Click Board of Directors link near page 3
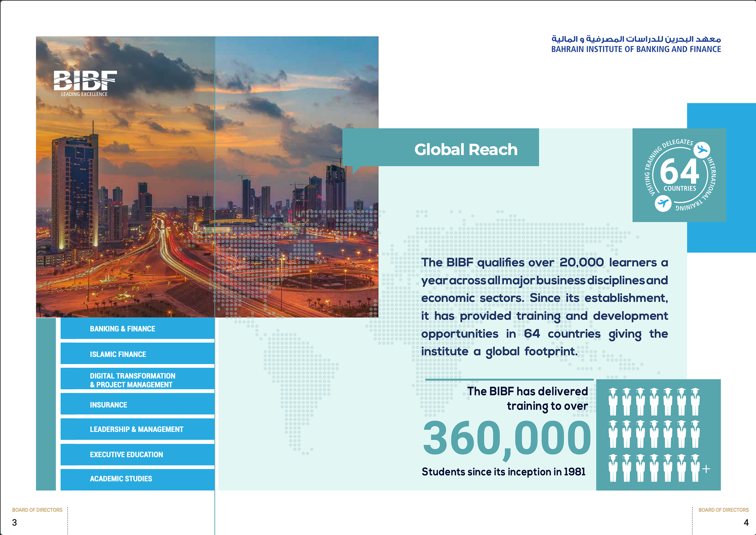 [37, 510]
